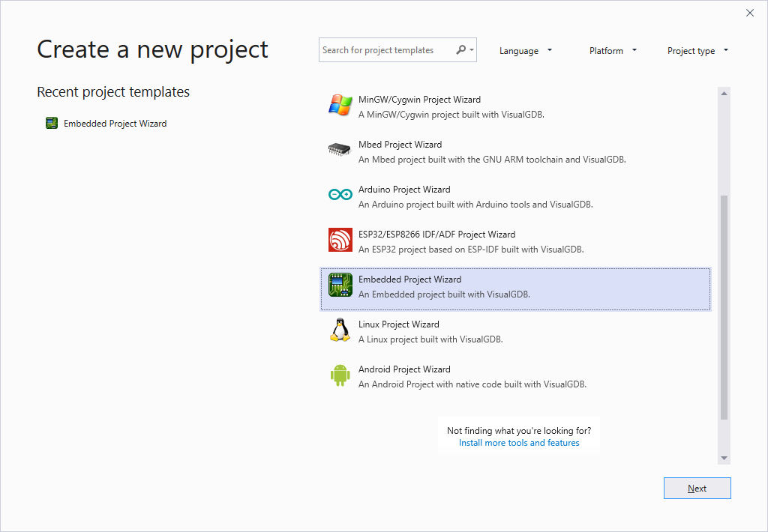This screenshot has width=768, height=532.
Task: Open the Project type filter dropdown
Action: click(x=697, y=50)
